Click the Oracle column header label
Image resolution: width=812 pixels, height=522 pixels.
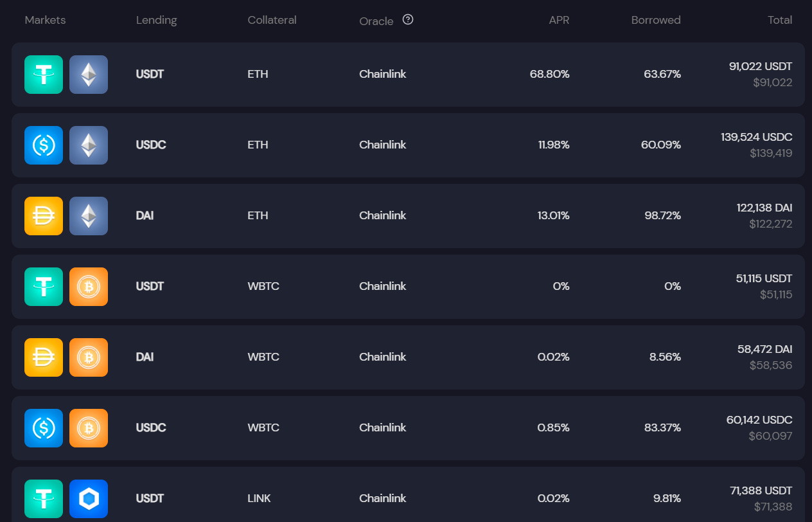[x=376, y=21]
